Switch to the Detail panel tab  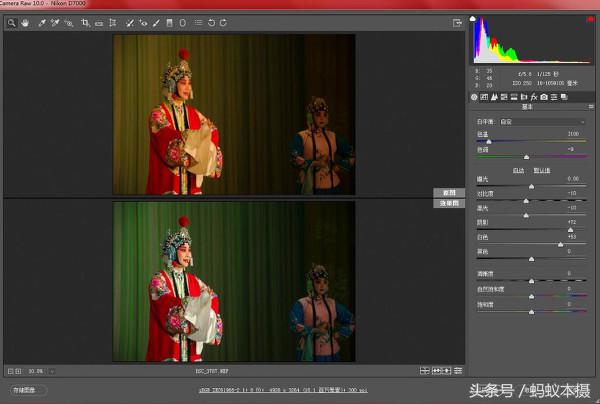tap(494, 97)
